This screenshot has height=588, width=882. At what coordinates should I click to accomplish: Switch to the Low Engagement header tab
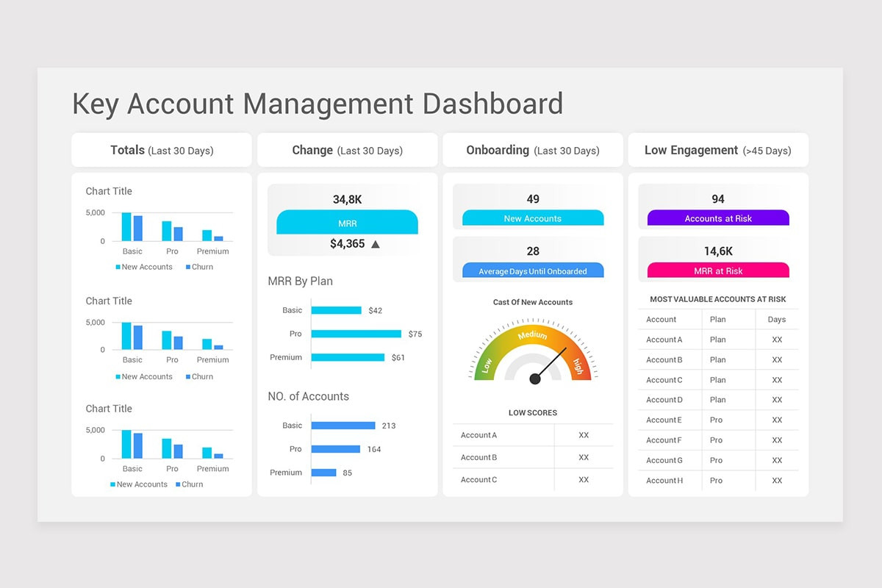tap(717, 150)
